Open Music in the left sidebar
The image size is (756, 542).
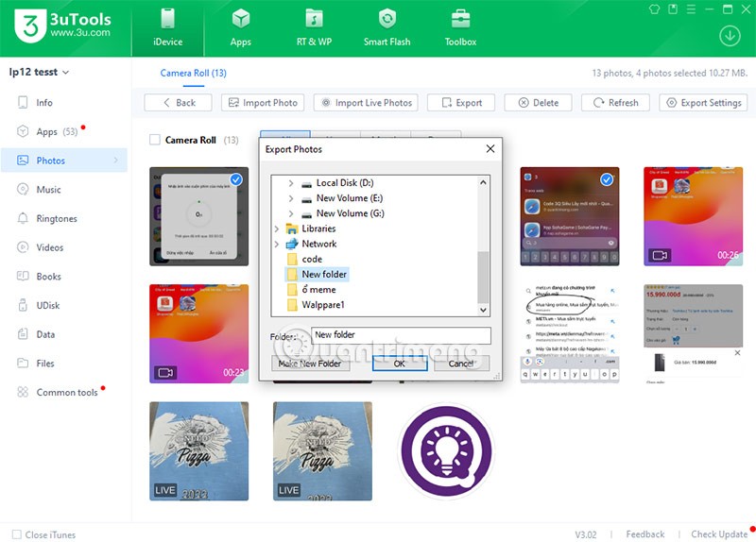pyautogui.click(x=48, y=190)
